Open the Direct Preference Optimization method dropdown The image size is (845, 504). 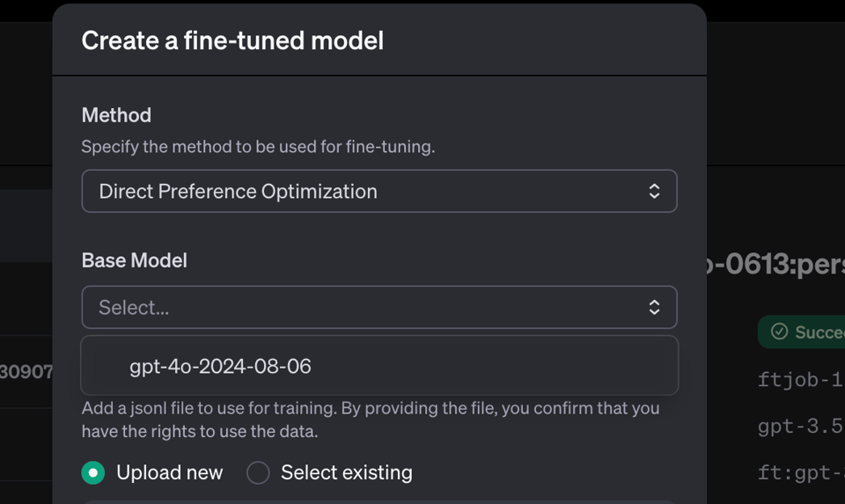tap(378, 191)
